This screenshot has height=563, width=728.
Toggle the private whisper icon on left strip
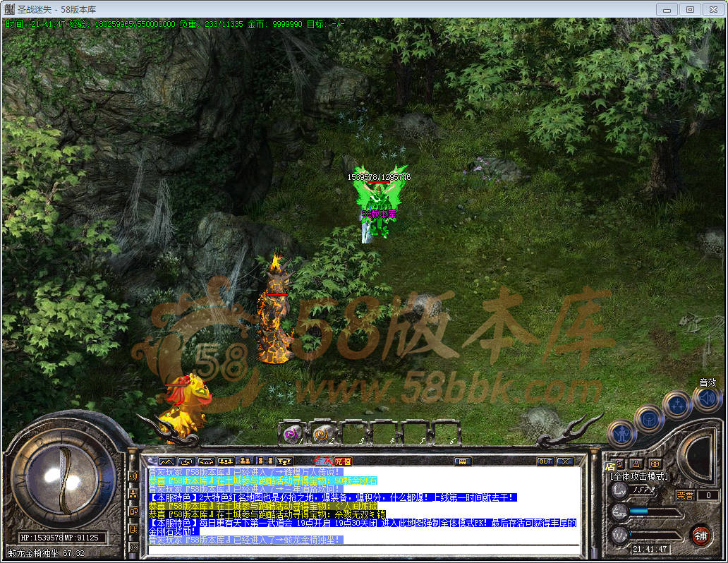pyautogui.click(x=133, y=529)
